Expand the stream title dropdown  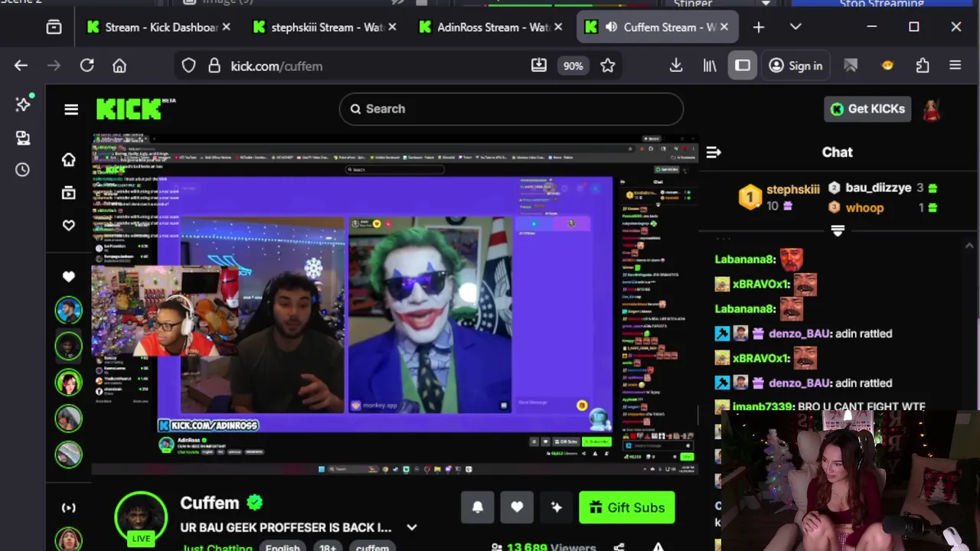tap(411, 527)
